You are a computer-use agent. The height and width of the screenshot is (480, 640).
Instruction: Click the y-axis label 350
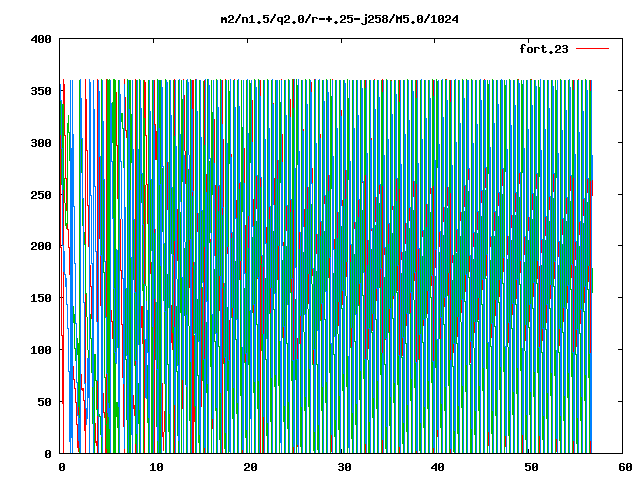pyautogui.click(x=41, y=91)
